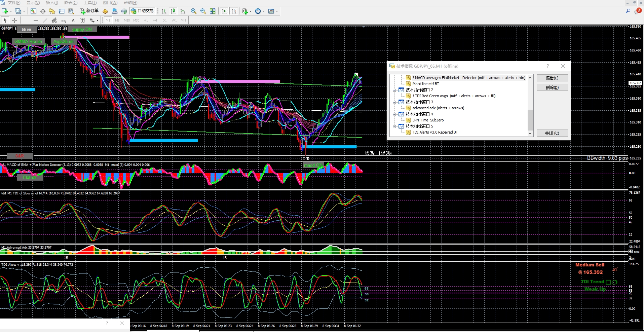Screen dimensions: 644x332
Task: Click the draw vertical line tool
Action: pos(26,21)
